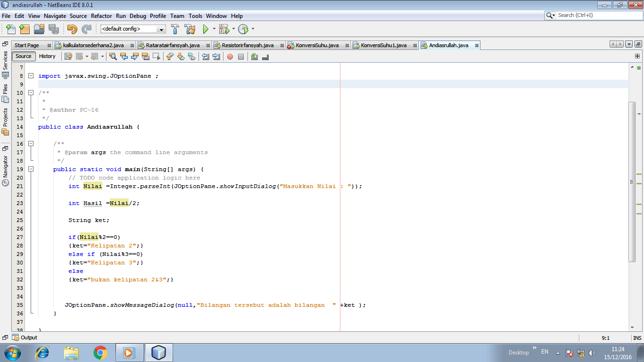Image resolution: width=644 pixels, height=362 pixels.
Task: Toggle the Rectangular Selection icon
Action: click(157, 57)
